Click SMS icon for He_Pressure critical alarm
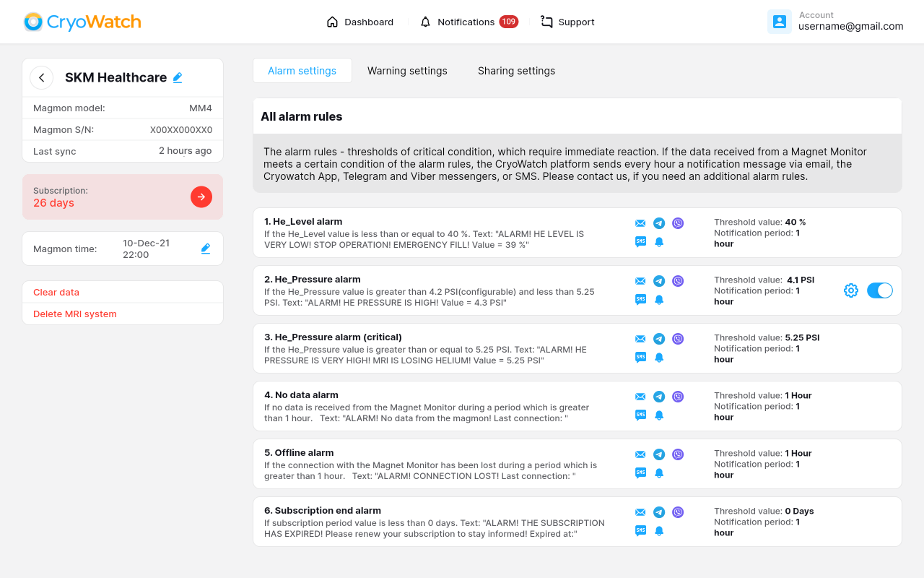This screenshot has height=578, width=924. [640, 358]
